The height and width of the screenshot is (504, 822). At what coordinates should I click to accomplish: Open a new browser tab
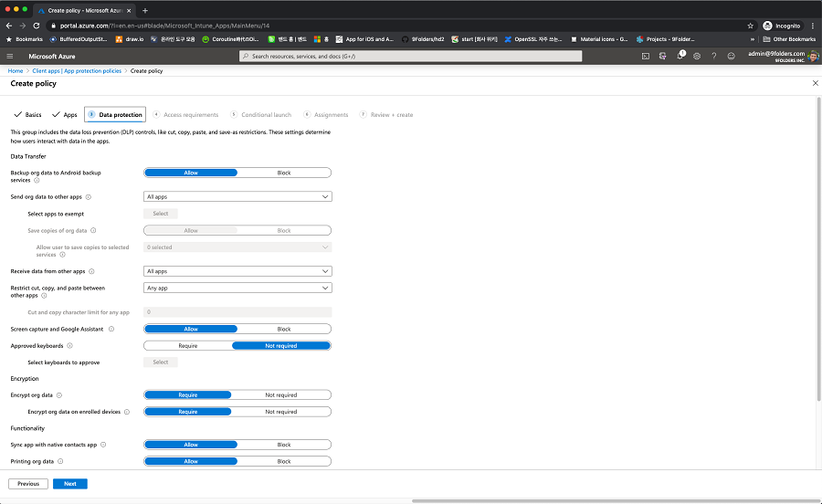[145, 10]
